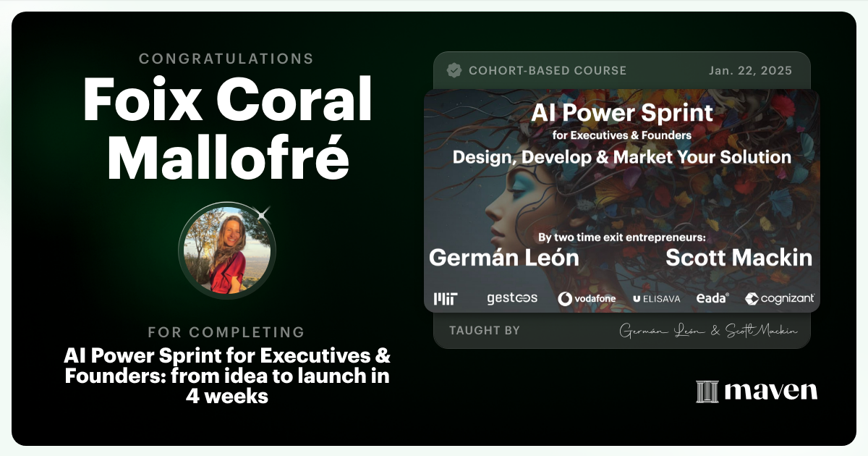
Task: Select instructor name Germán León
Action: [503, 257]
